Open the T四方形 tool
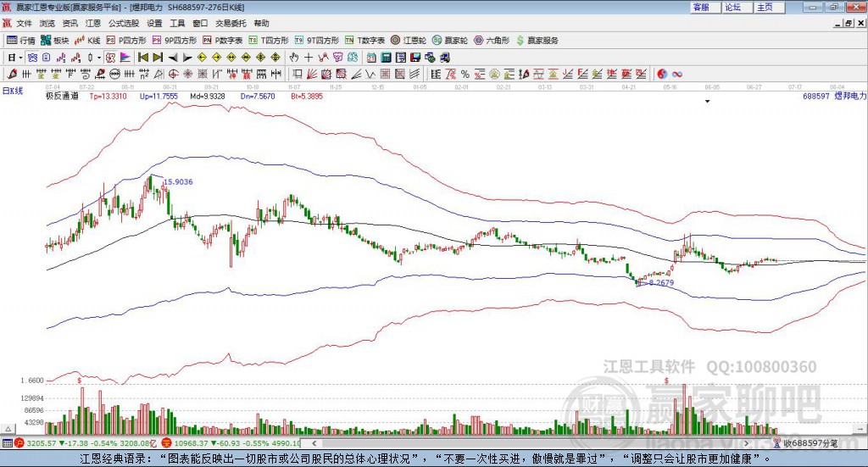This screenshot has width=868, height=467. pyautogui.click(x=269, y=41)
